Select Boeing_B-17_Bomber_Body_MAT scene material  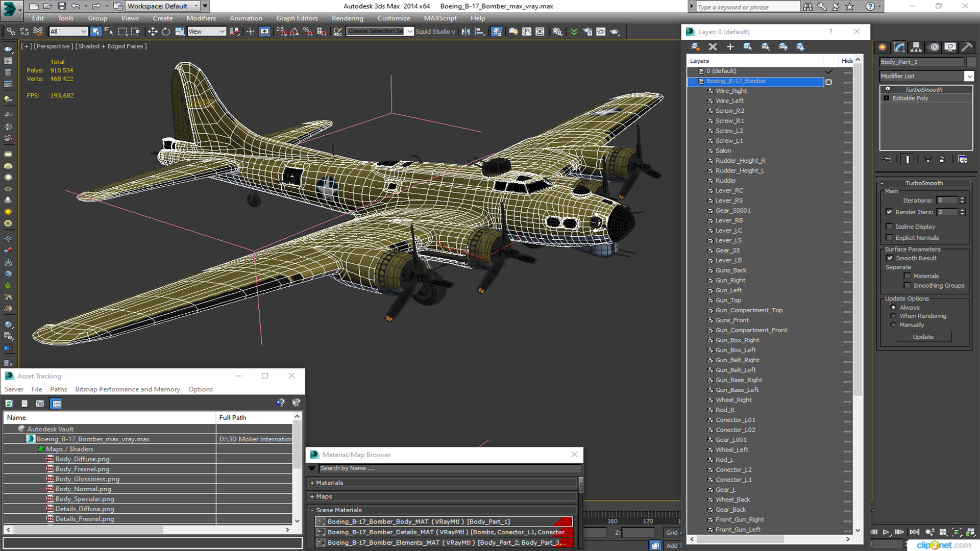pos(444,521)
